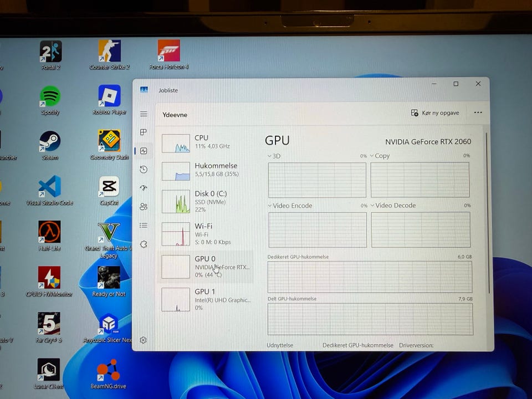This screenshot has height=399, width=532.
Task: Click the Steam desktop shortcut
Action: (x=50, y=145)
